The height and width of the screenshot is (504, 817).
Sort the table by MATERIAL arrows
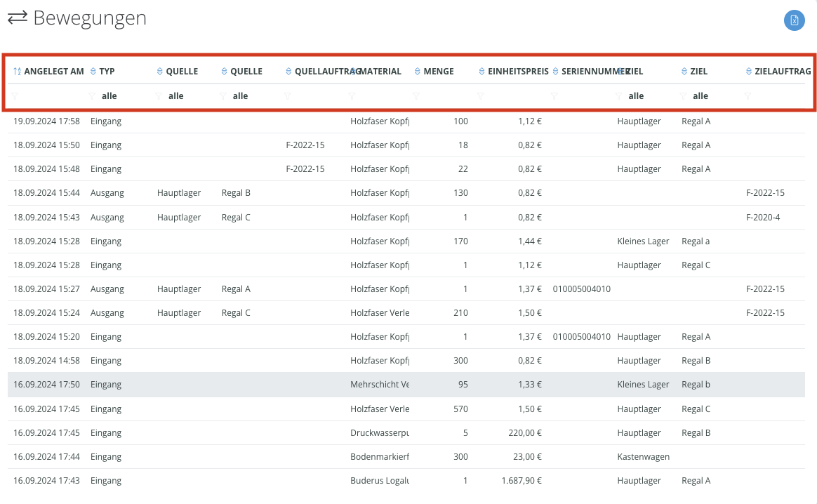click(353, 72)
